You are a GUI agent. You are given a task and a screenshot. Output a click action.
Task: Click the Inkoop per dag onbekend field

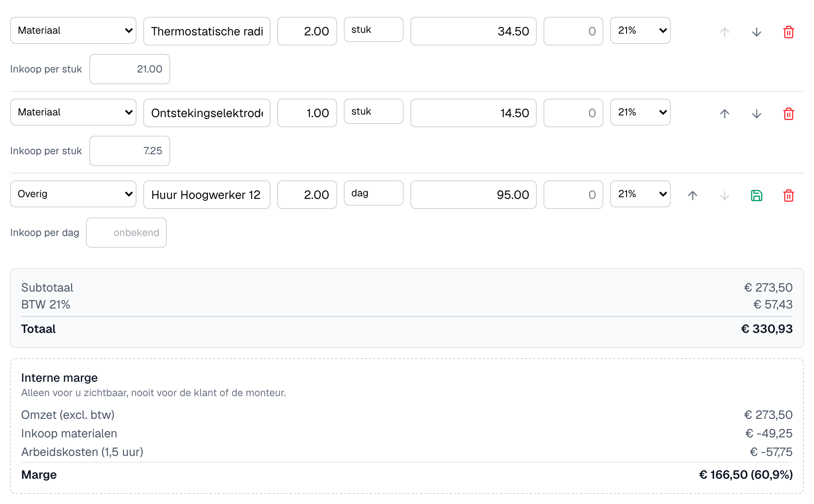(x=126, y=233)
